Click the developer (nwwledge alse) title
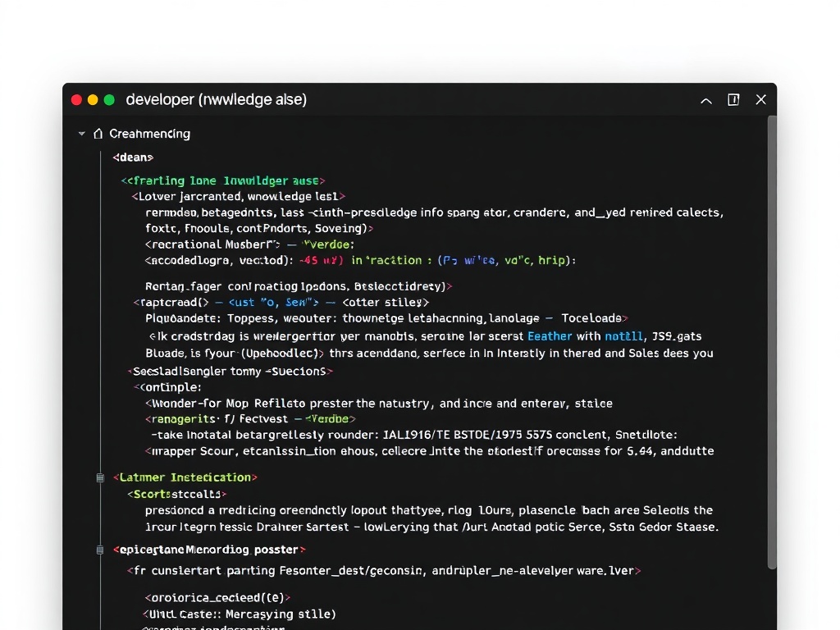This screenshot has width=840, height=630. (217, 98)
